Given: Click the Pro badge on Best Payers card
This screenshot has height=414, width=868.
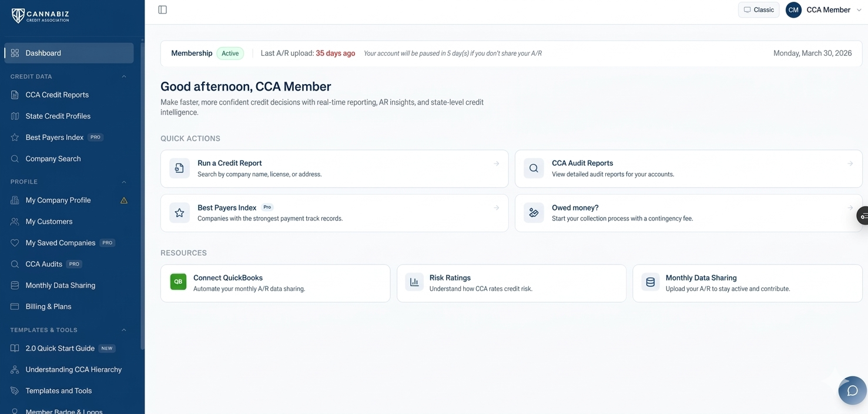Looking at the screenshot, I should pyautogui.click(x=267, y=208).
